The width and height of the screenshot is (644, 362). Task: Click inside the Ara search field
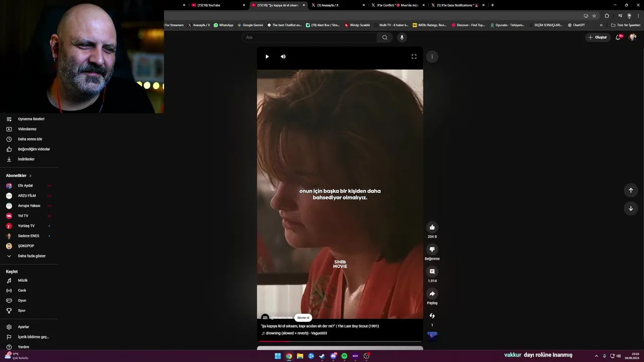point(309,37)
